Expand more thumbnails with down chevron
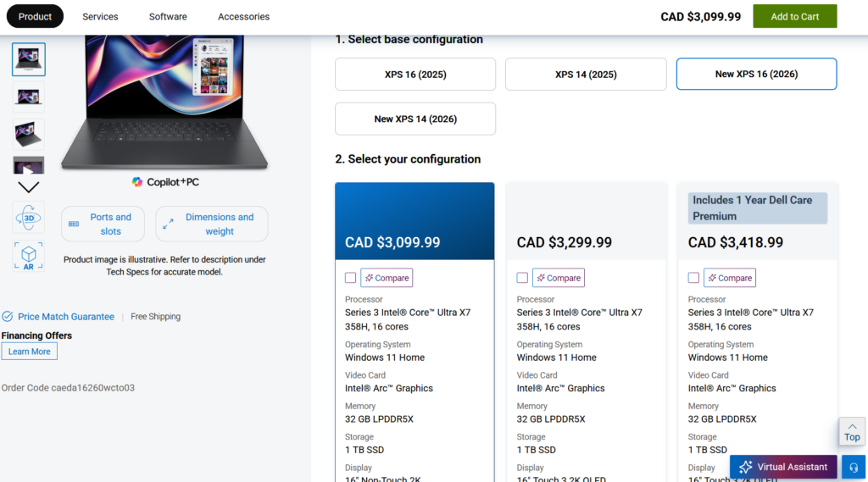This screenshot has height=482, width=868. 29,187
